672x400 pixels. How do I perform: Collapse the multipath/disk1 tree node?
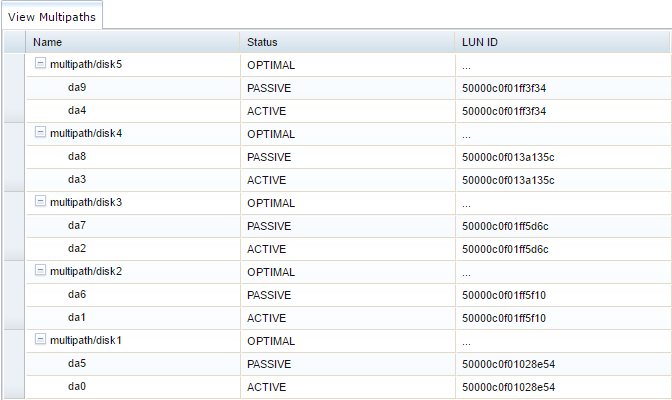point(40,340)
